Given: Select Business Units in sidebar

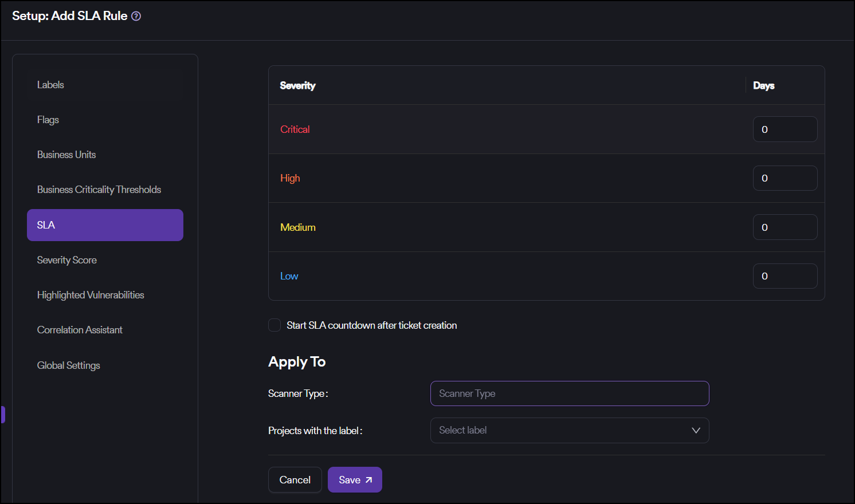Looking at the screenshot, I should (66, 155).
